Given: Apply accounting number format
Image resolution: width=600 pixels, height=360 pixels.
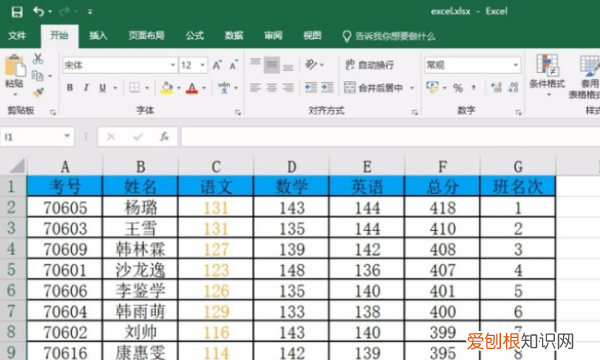Looking at the screenshot, I should (432, 88).
